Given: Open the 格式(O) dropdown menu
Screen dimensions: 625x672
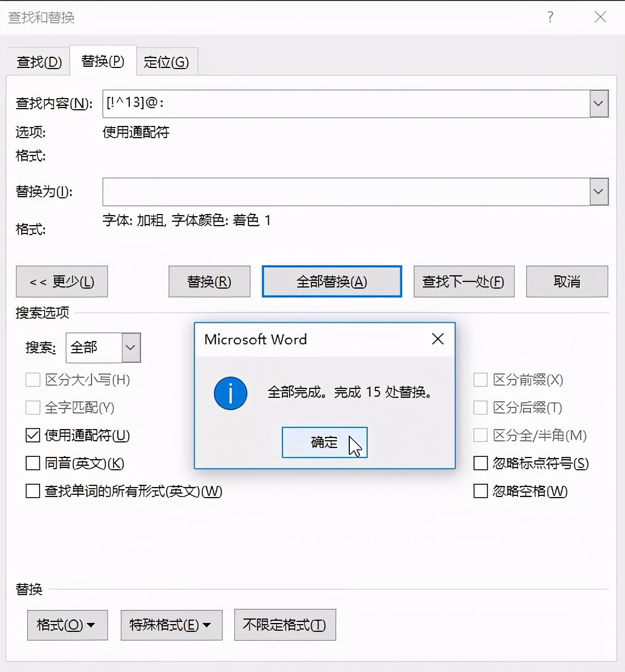Looking at the screenshot, I should pyautogui.click(x=67, y=625).
